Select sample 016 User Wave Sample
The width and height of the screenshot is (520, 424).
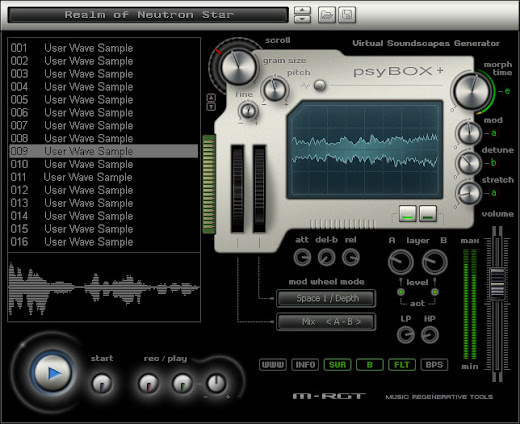(x=104, y=242)
